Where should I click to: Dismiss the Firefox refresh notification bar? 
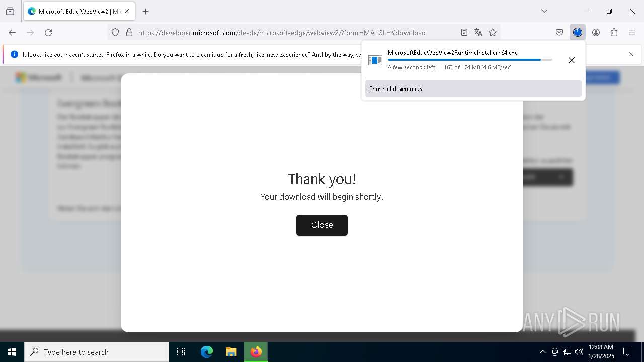click(631, 54)
